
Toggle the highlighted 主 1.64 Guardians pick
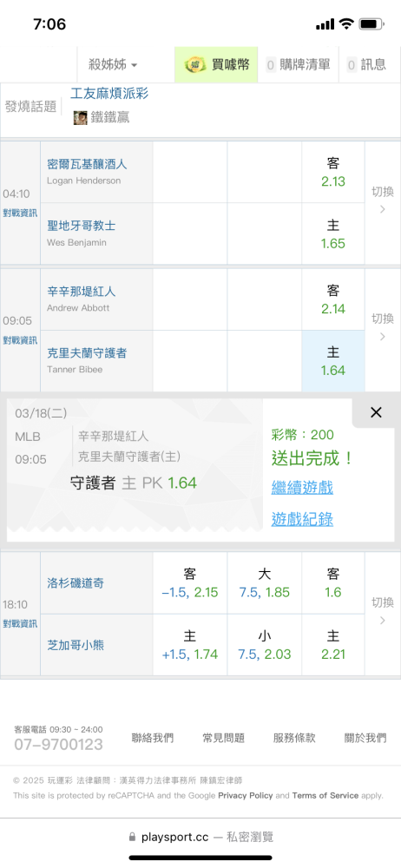tap(333, 361)
